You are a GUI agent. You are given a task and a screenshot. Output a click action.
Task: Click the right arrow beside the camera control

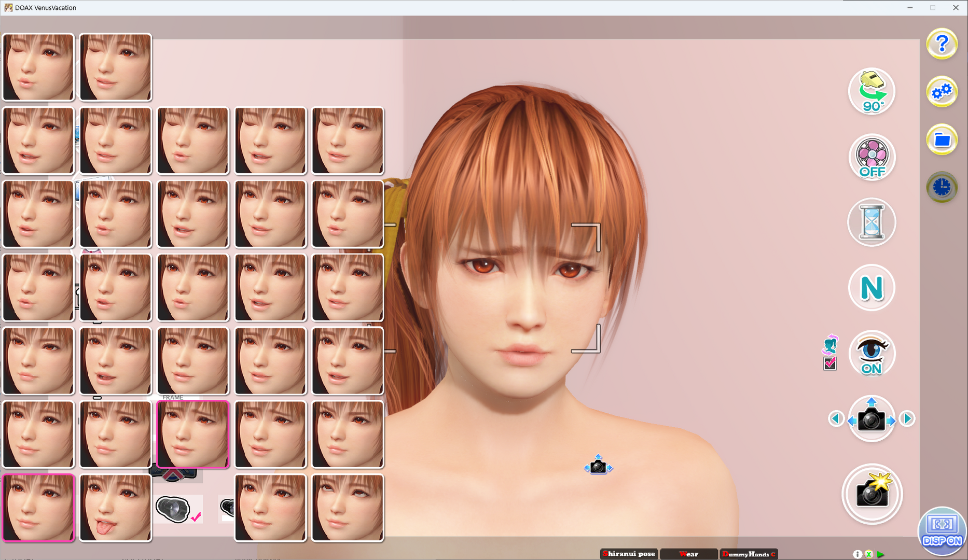(907, 418)
